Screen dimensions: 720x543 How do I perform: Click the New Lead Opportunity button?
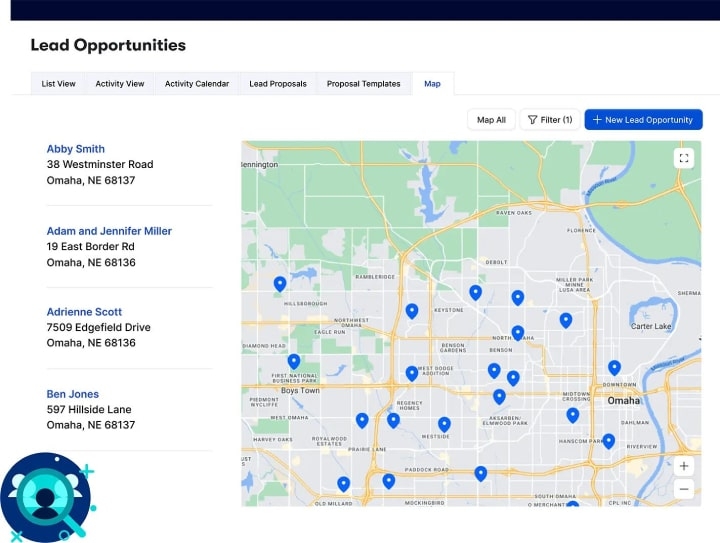click(x=643, y=120)
